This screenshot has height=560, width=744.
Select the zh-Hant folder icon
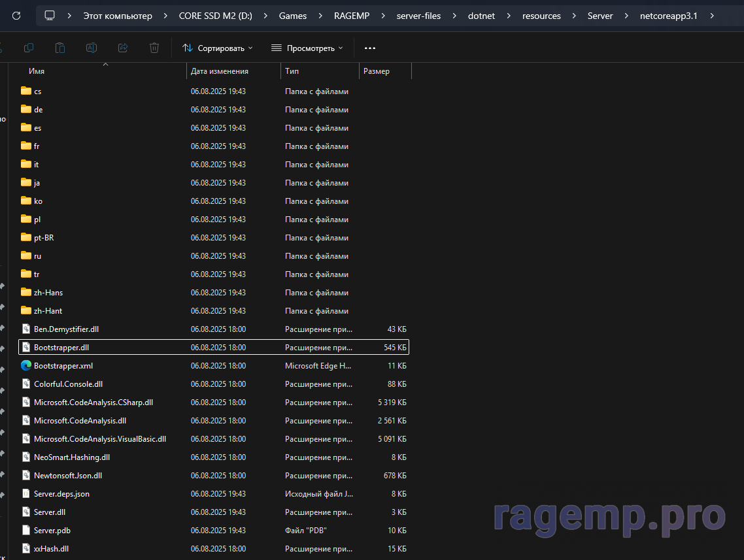point(26,310)
